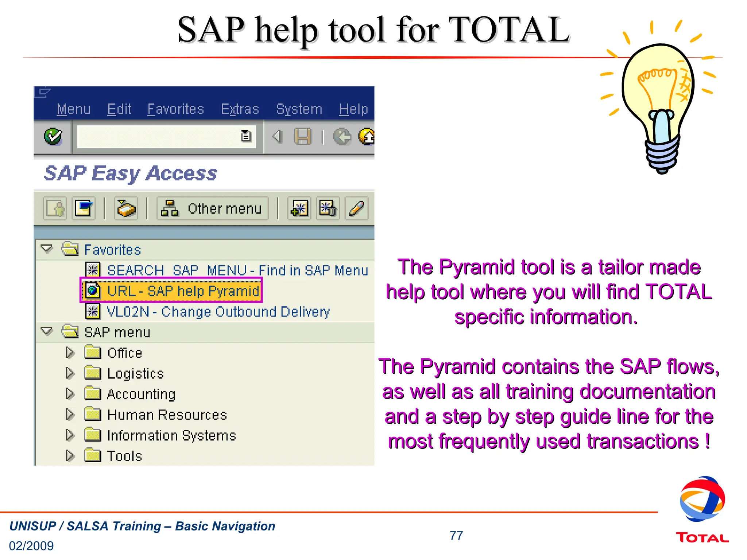Open the Help menu
This screenshot has width=747, height=560.
353,109
